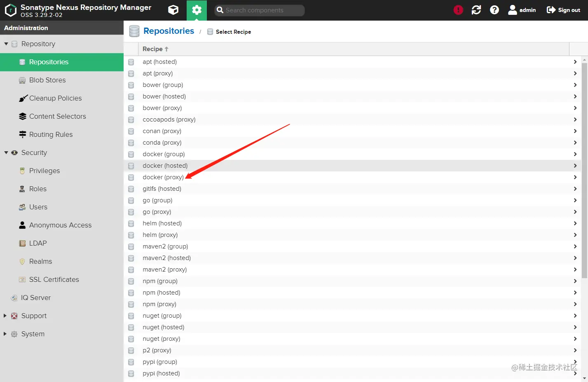This screenshot has height=382, width=588.
Task: Open Cleanup Policies in the sidebar
Action: 62,98
